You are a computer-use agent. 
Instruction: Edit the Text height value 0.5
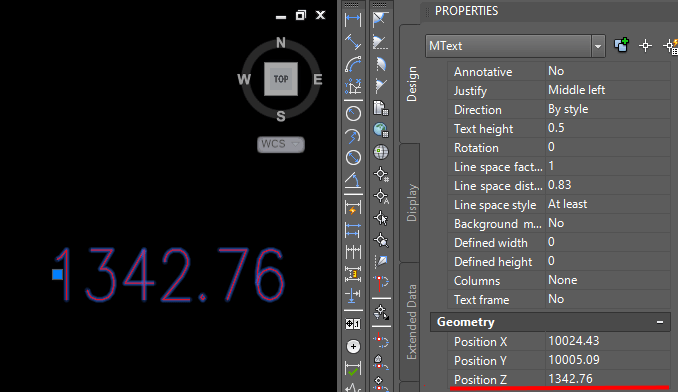pos(608,128)
